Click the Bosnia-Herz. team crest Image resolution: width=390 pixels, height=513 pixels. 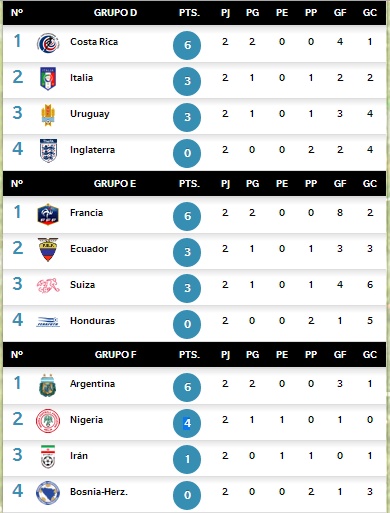click(x=48, y=493)
